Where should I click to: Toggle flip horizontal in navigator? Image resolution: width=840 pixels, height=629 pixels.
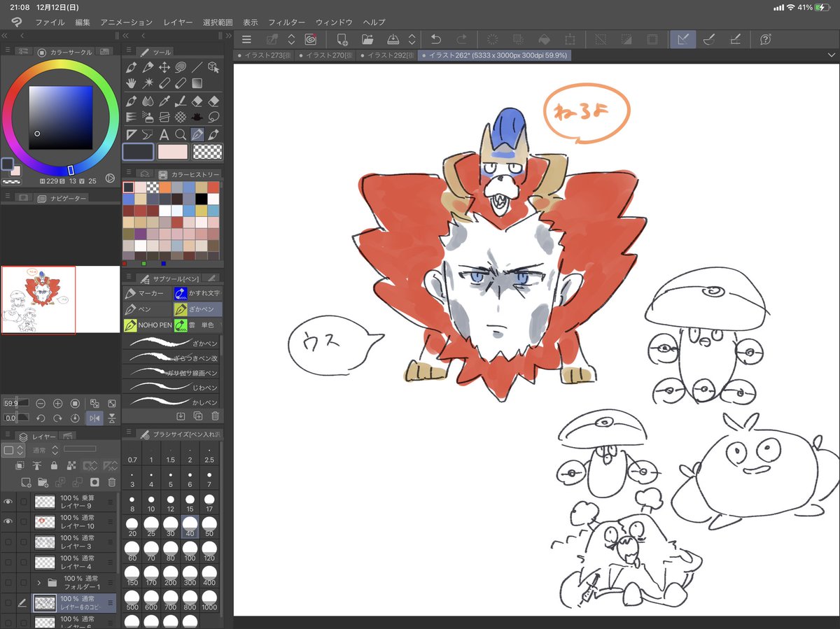coord(93,418)
